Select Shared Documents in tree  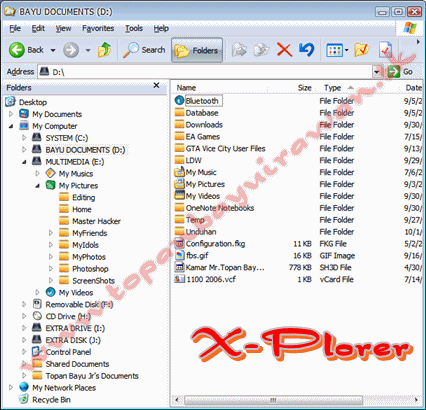click(x=77, y=364)
